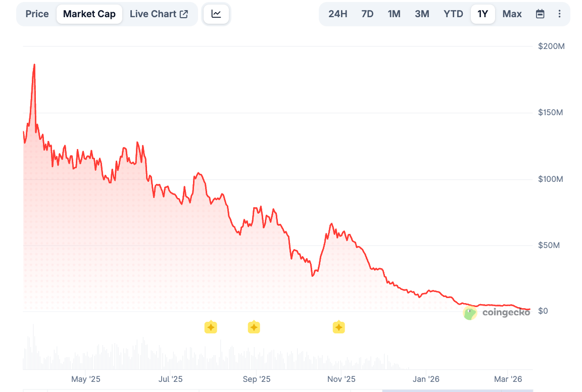Image resolution: width=582 pixels, height=392 pixels.
Task: Select the Max time range
Action: (x=512, y=14)
